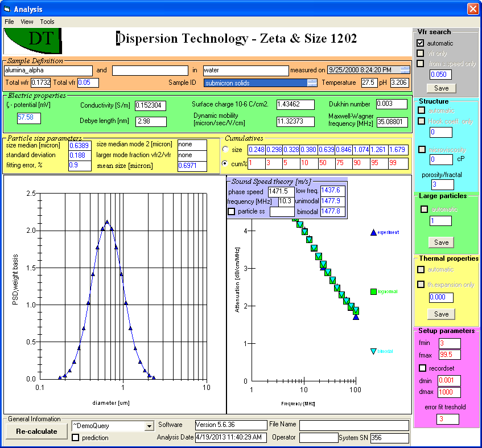Click the Re-calculate button

(x=36, y=431)
